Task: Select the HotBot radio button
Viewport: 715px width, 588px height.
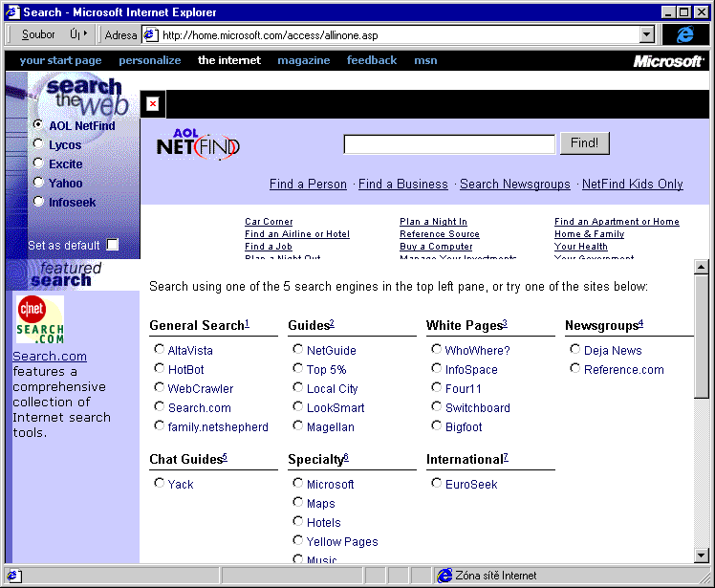Action: coord(159,368)
